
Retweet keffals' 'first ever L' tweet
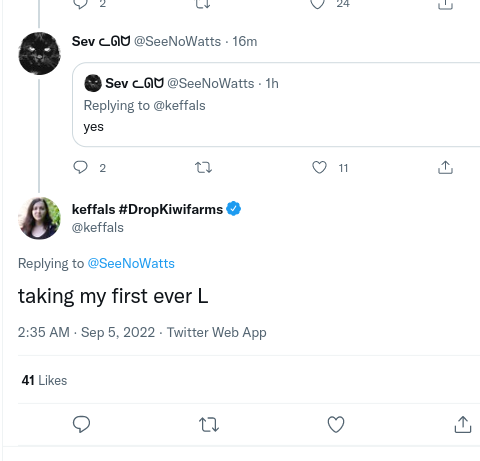[x=209, y=425]
